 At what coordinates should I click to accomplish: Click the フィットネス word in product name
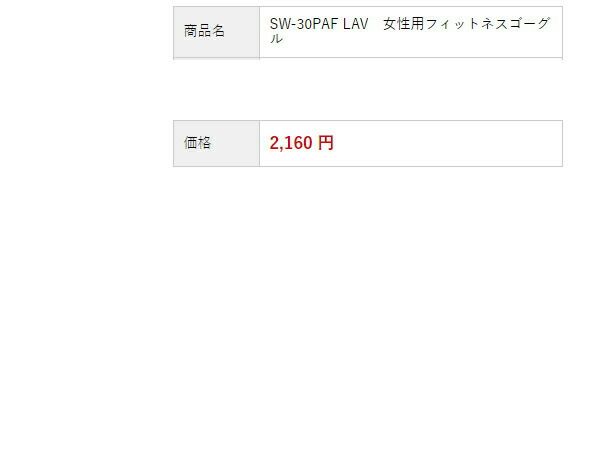click(467, 24)
